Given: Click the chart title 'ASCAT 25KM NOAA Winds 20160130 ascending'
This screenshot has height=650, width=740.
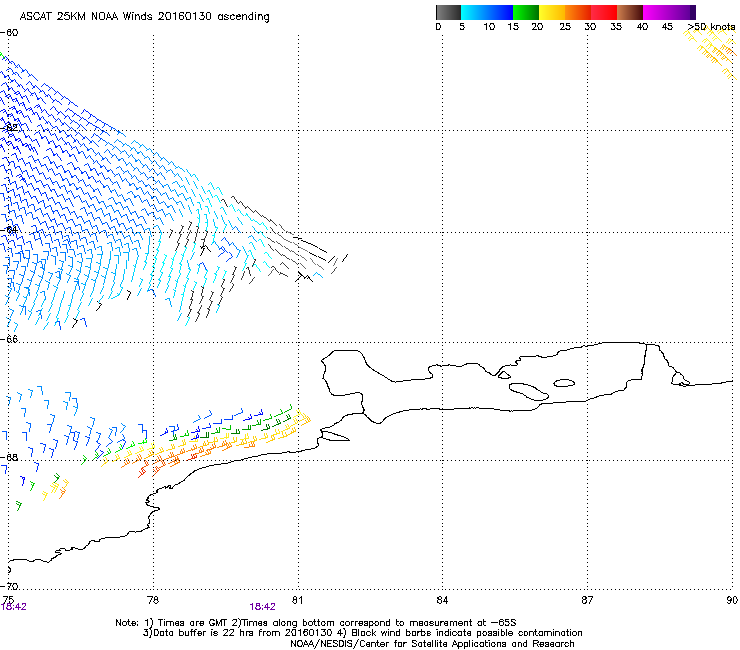Looking at the screenshot, I should tap(144, 17).
